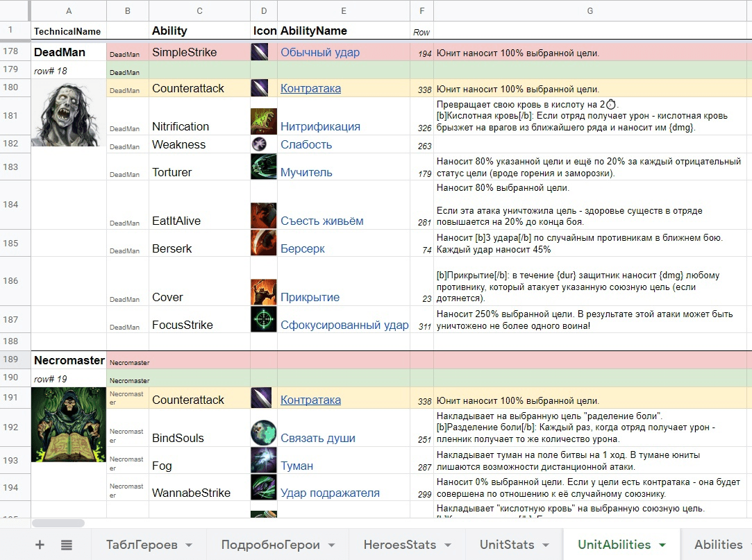The image size is (752, 560).
Task: Click the add sheet plus button
Action: click(40, 545)
